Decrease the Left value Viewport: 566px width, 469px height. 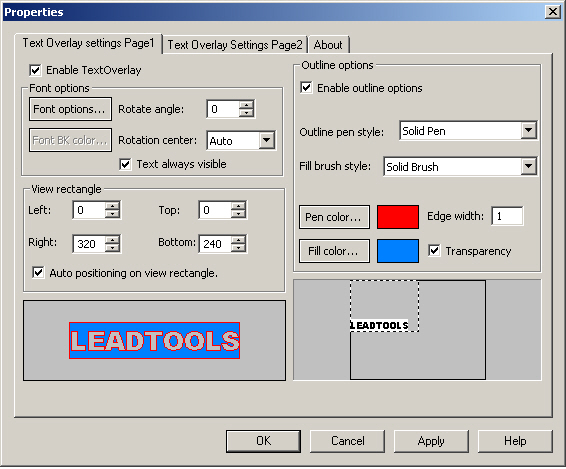point(112,214)
